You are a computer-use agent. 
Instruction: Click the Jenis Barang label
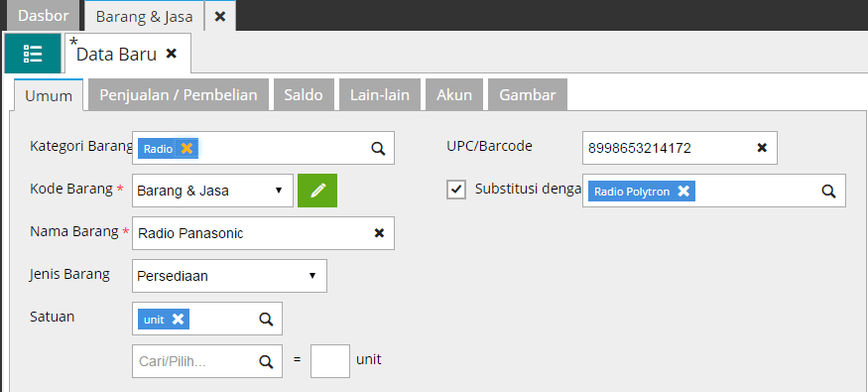pos(69,274)
